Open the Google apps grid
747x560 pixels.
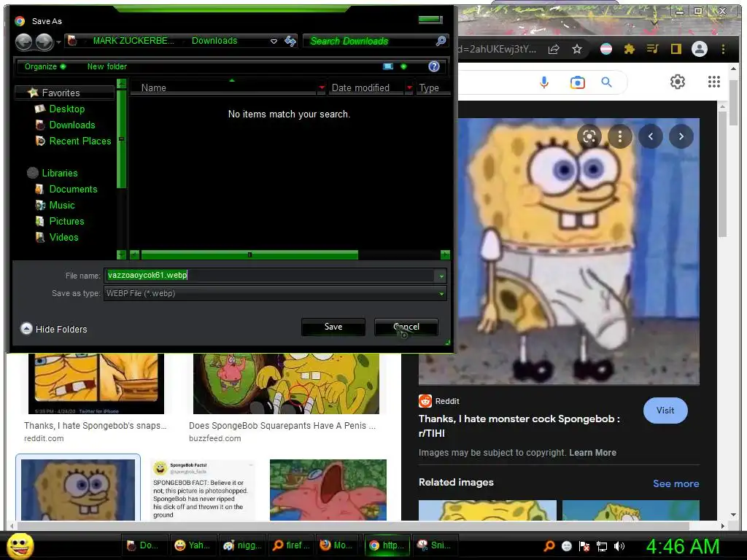pos(713,82)
